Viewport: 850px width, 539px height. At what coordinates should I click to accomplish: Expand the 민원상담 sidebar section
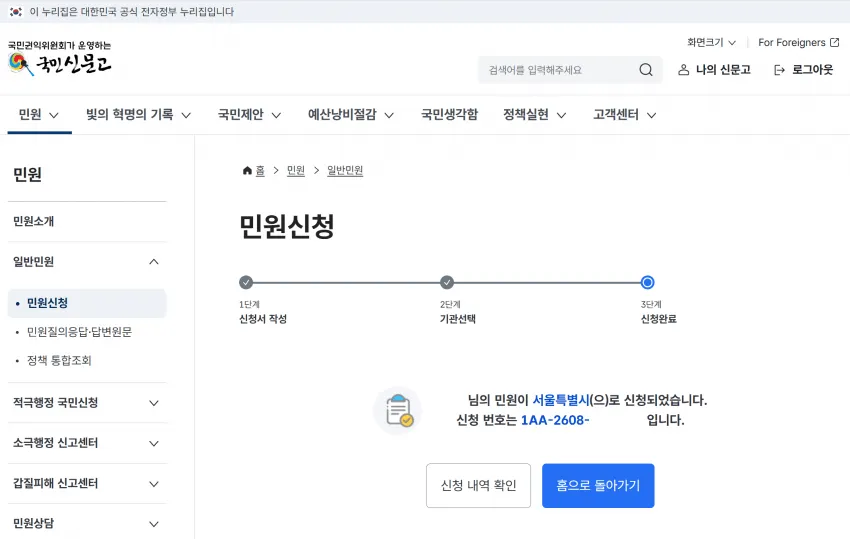[87, 523]
